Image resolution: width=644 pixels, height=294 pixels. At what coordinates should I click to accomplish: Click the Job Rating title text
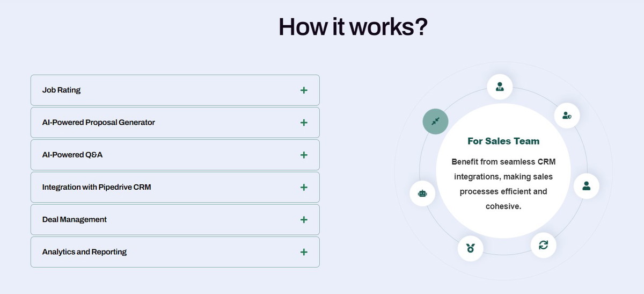click(x=62, y=90)
